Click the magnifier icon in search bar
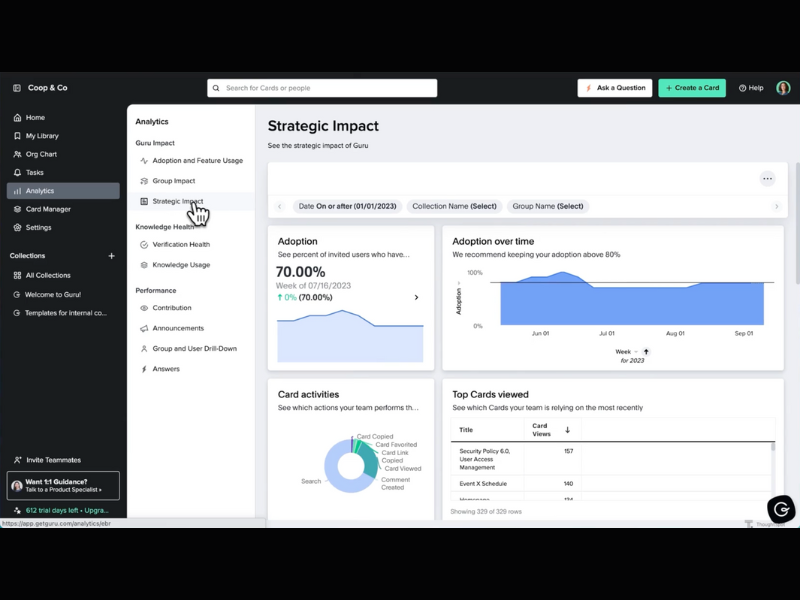Screen dimensions: 800x600 point(216,88)
